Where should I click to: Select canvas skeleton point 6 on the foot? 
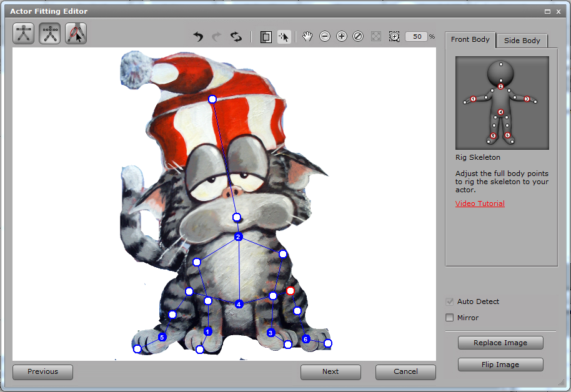click(305, 339)
